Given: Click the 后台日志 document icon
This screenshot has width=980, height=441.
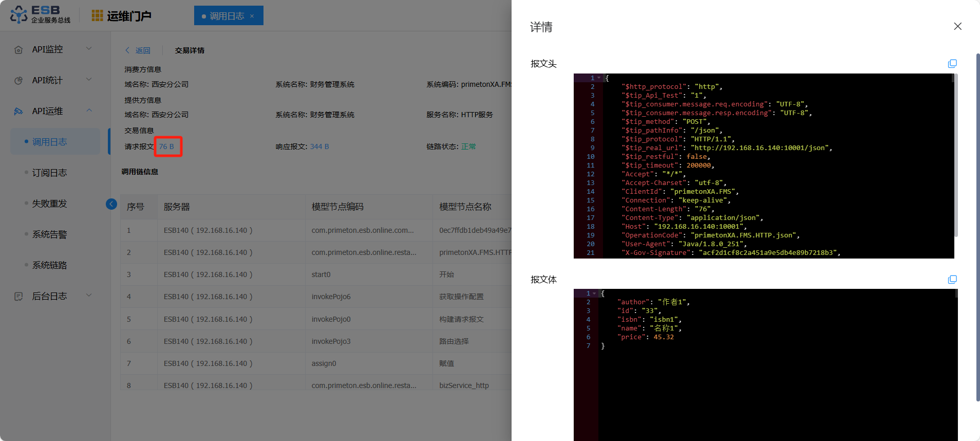Looking at the screenshot, I should tap(18, 297).
